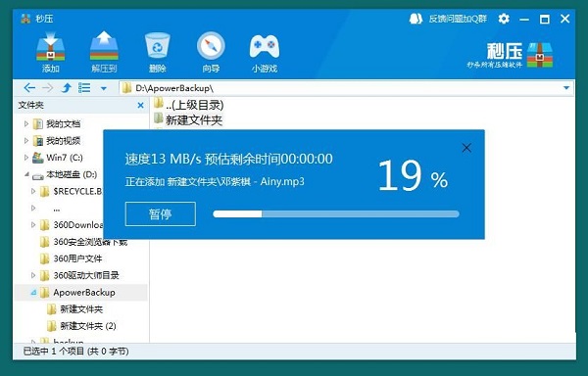Open the settings gear in title bar
Screen dimensions: 588x376
click(504, 19)
